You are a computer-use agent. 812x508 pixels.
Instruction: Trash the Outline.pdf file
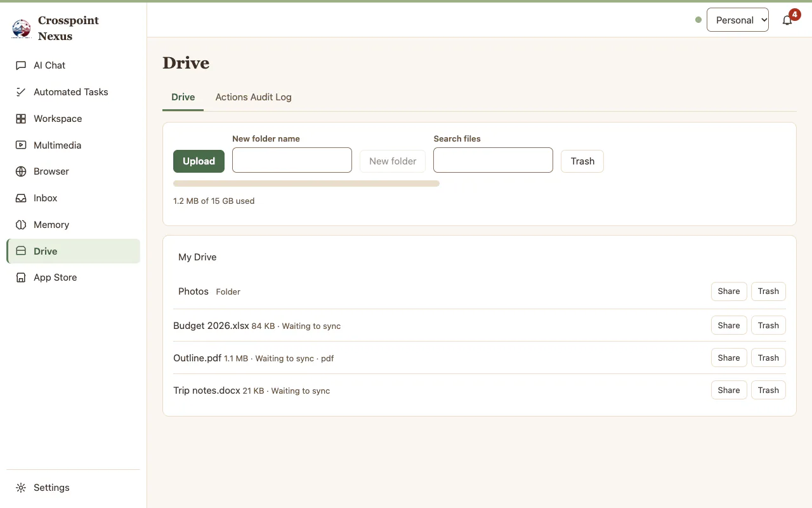click(768, 358)
